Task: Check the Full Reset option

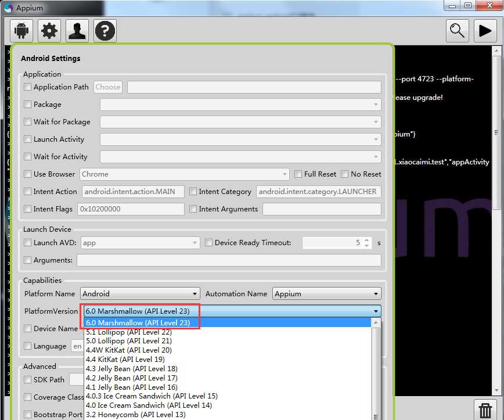Action: [298, 174]
